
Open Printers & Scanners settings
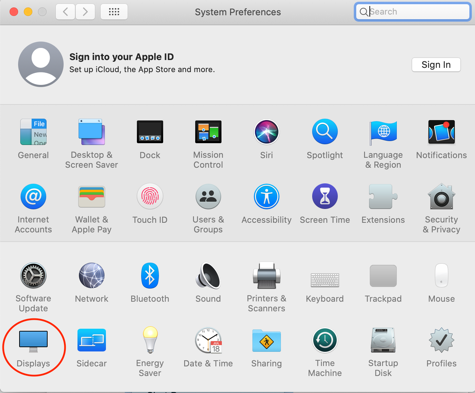tap(266, 275)
